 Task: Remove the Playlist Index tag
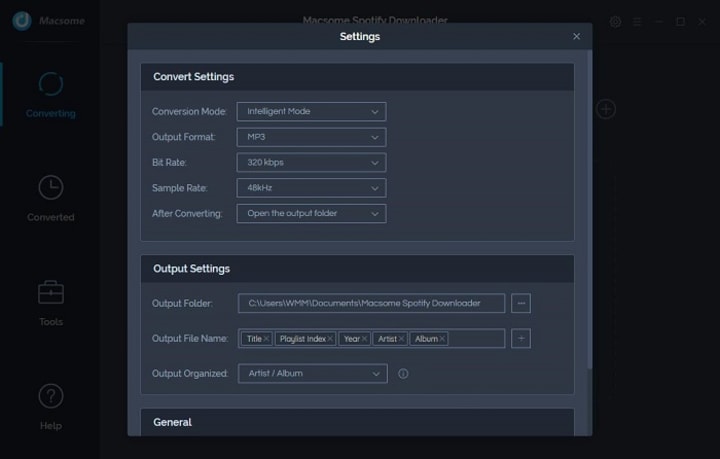point(330,339)
